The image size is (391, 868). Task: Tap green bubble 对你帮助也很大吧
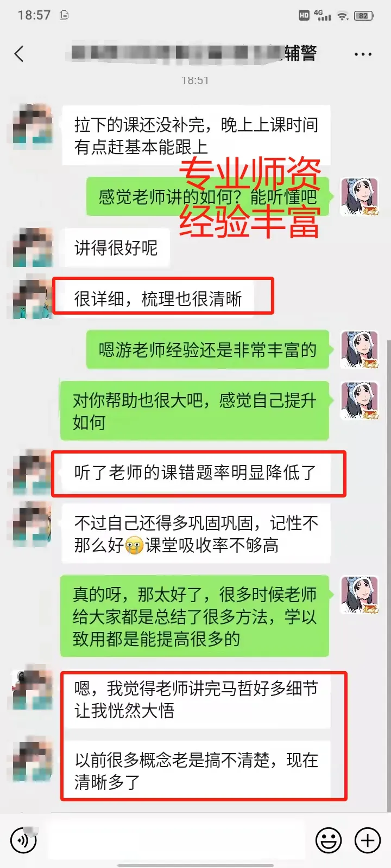coord(194,411)
